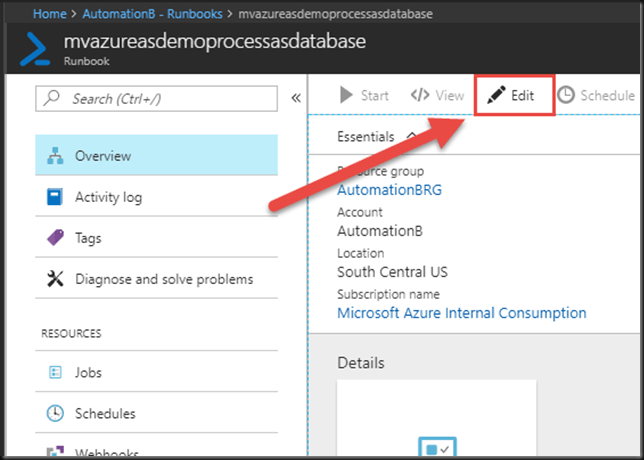The image size is (644, 460).
Task: Start the runbook with play button
Action: click(364, 96)
